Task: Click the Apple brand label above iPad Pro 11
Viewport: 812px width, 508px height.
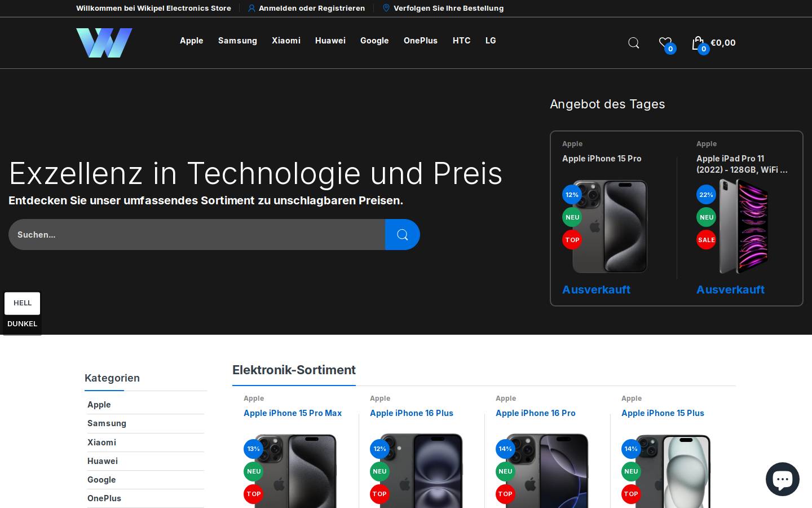Action: (707, 144)
